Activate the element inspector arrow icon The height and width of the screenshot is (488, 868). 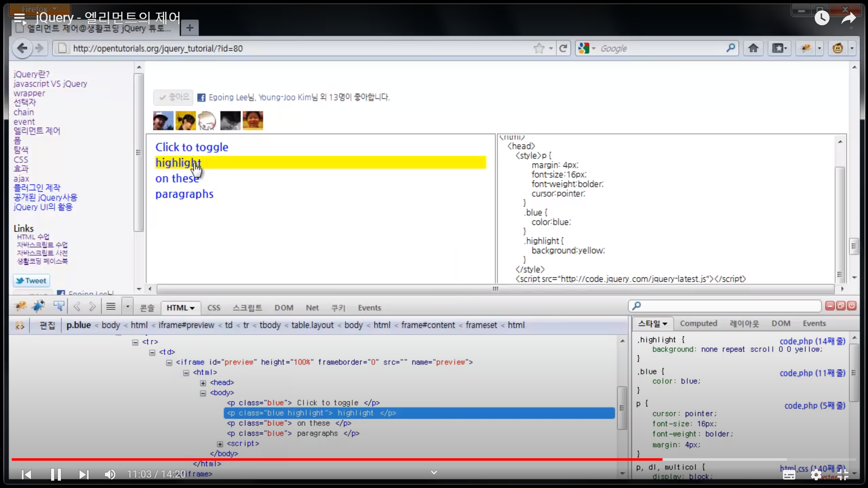59,307
